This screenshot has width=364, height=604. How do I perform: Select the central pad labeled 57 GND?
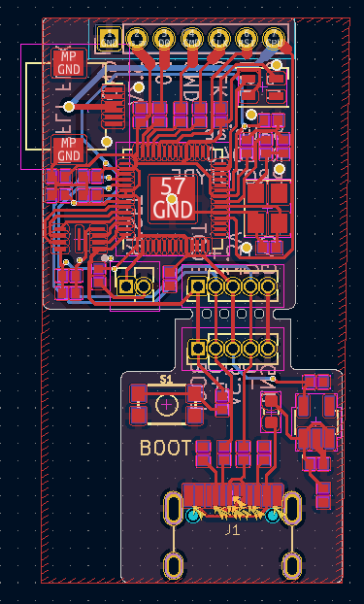point(172,198)
